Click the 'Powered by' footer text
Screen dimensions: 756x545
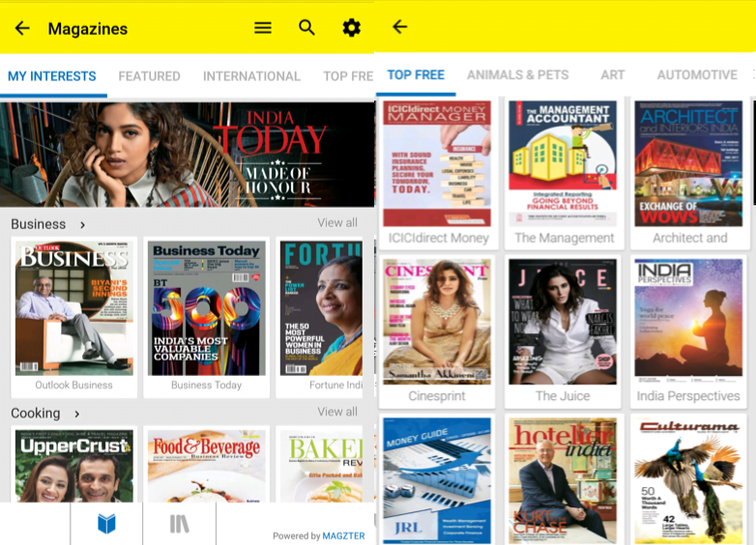tap(297, 536)
